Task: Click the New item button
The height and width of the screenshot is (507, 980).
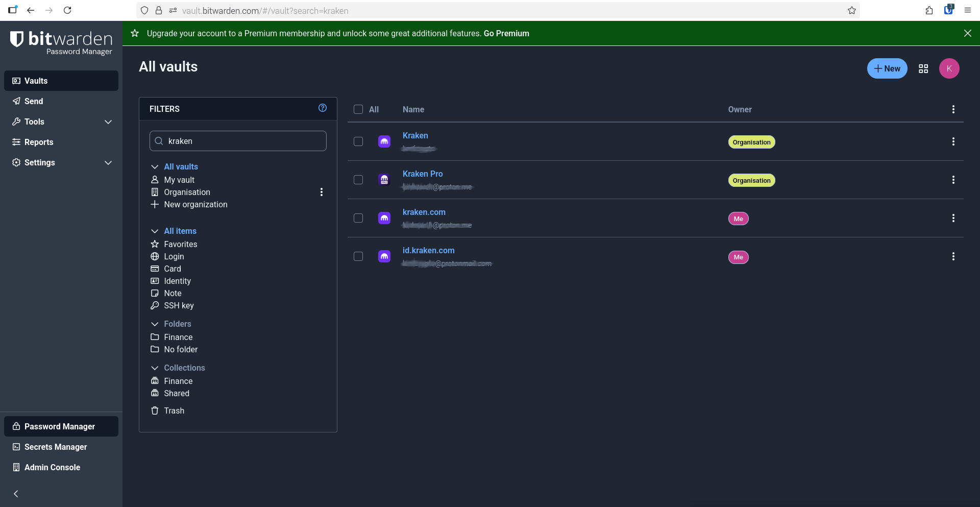Action: coord(887,68)
